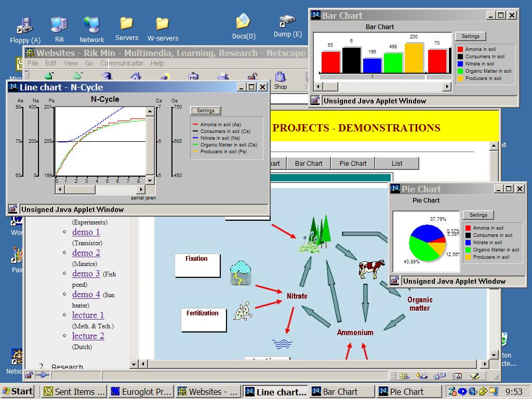532x399 pixels.
Task: Click Address Book icon in component bar
Action: tap(457, 376)
